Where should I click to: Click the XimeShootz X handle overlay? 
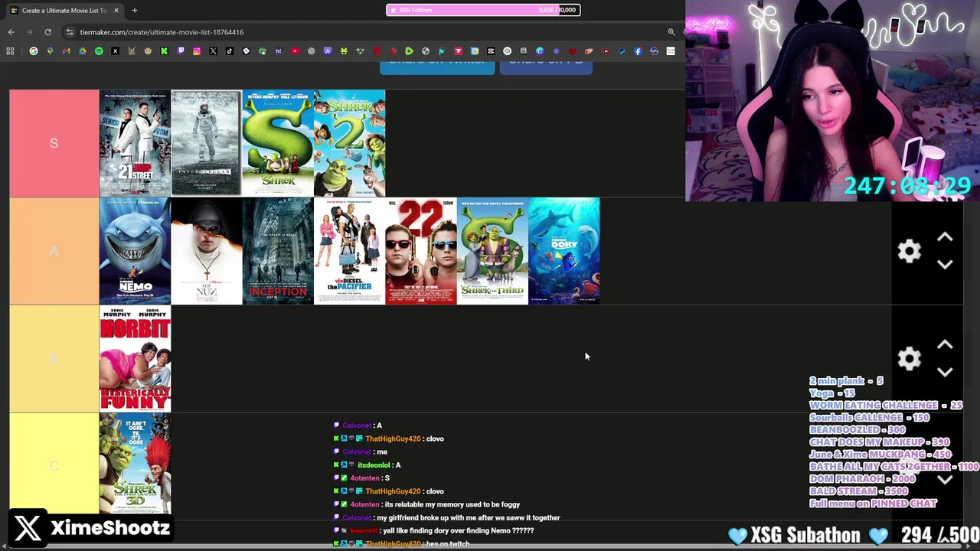pos(92,528)
